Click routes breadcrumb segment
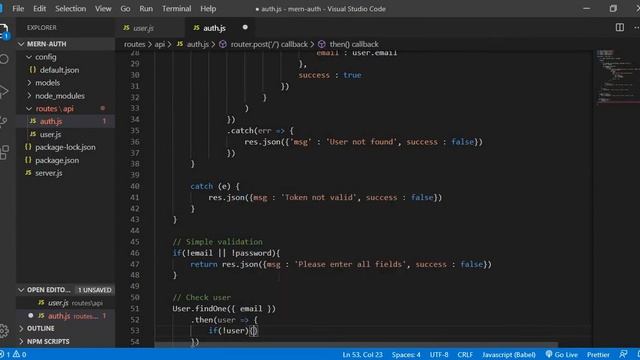 click(x=134, y=44)
